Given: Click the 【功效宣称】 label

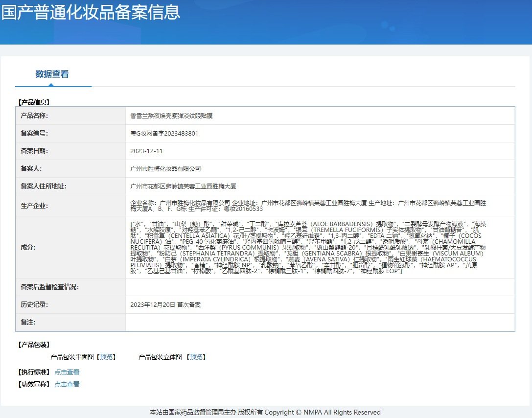Looking at the screenshot, I should coord(34,384).
